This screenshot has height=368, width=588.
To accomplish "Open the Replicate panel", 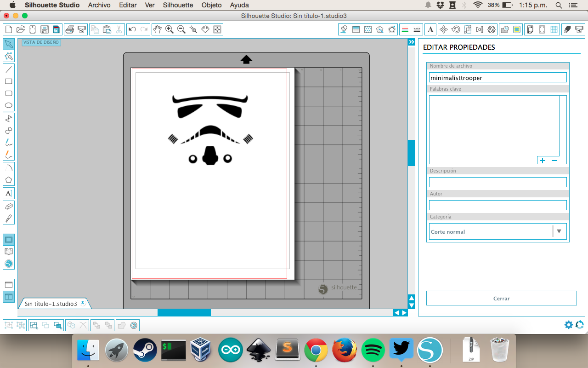I will click(x=492, y=29).
